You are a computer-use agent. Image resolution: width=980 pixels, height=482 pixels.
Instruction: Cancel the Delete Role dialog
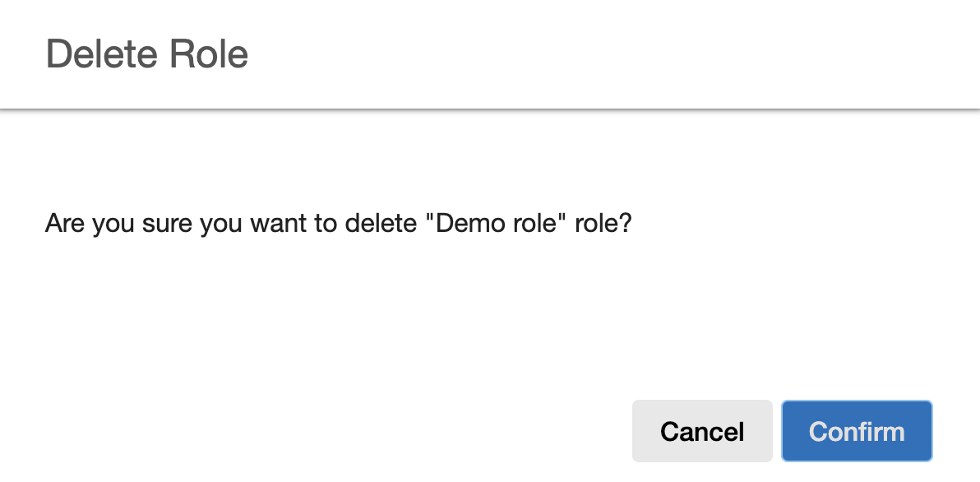(701, 431)
